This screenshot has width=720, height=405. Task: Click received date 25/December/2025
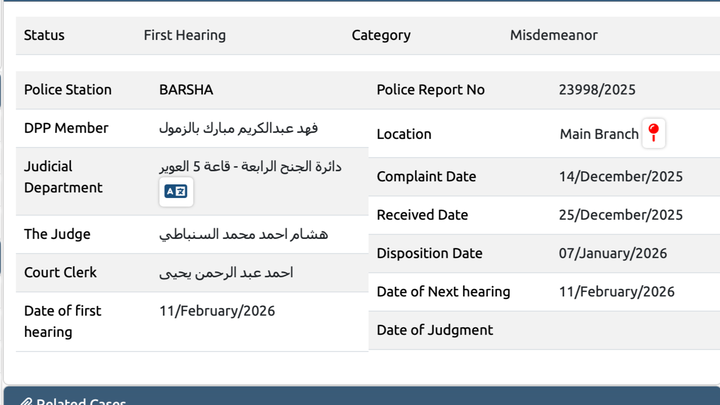pyautogui.click(x=620, y=215)
